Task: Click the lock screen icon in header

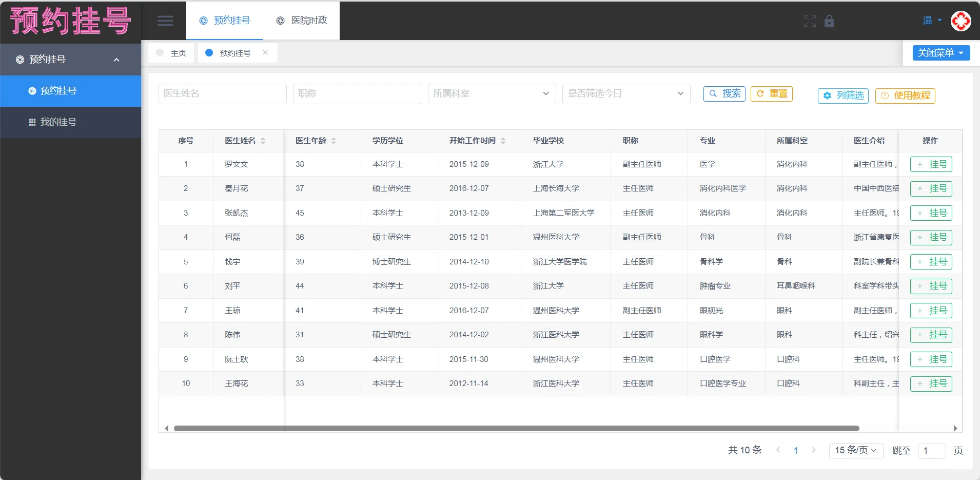Action: coord(829,21)
